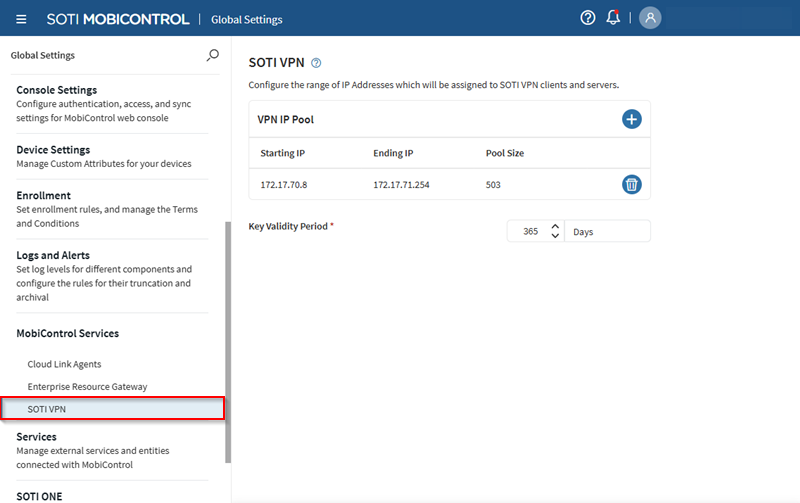Select ending IP 172.17.71.254 cell
The width and height of the screenshot is (800, 503).
point(401,185)
